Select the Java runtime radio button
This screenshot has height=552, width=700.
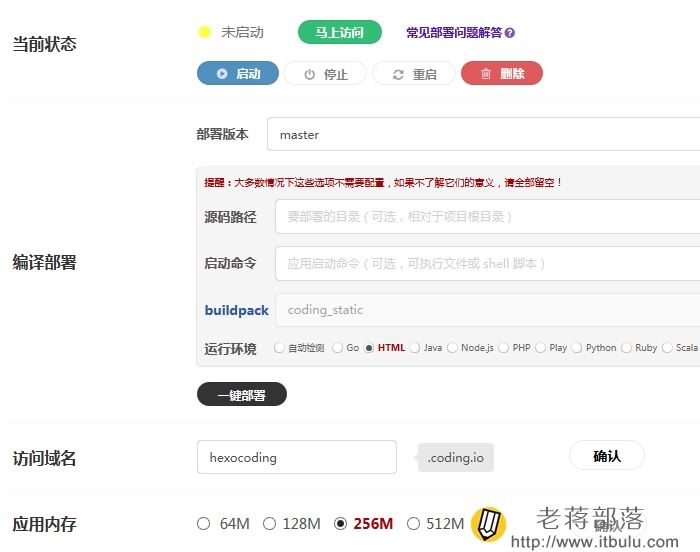point(415,347)
